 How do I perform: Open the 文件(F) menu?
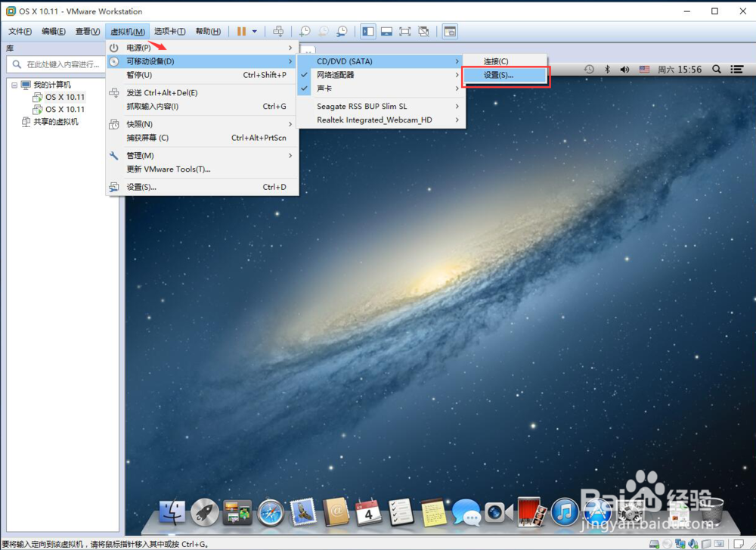[20, 31]
